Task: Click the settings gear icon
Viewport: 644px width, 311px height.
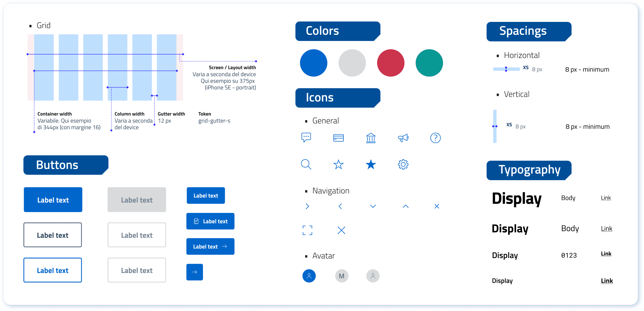Action: [403, 164]
